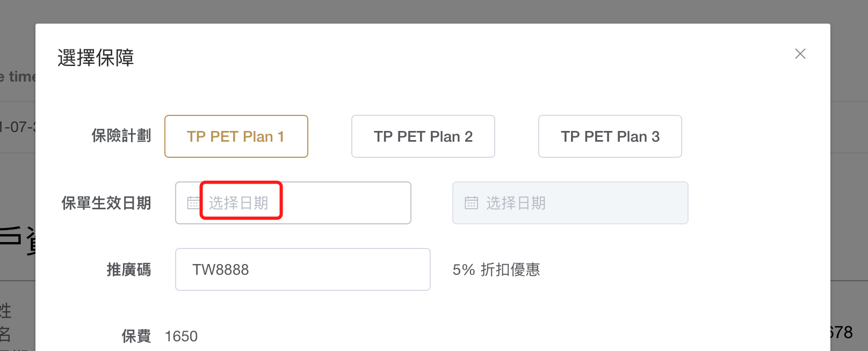Screen dimensions: 868x351
Task: Click the 保費 label
Action: coord(136,337)
